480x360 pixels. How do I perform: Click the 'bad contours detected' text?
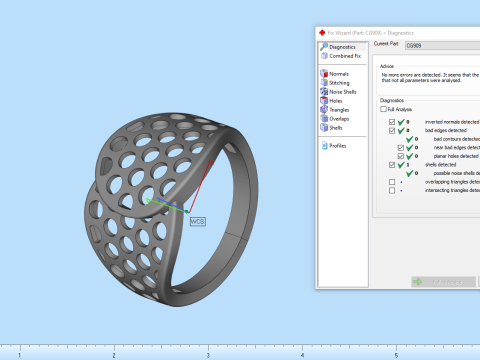[x=457, y=139]
